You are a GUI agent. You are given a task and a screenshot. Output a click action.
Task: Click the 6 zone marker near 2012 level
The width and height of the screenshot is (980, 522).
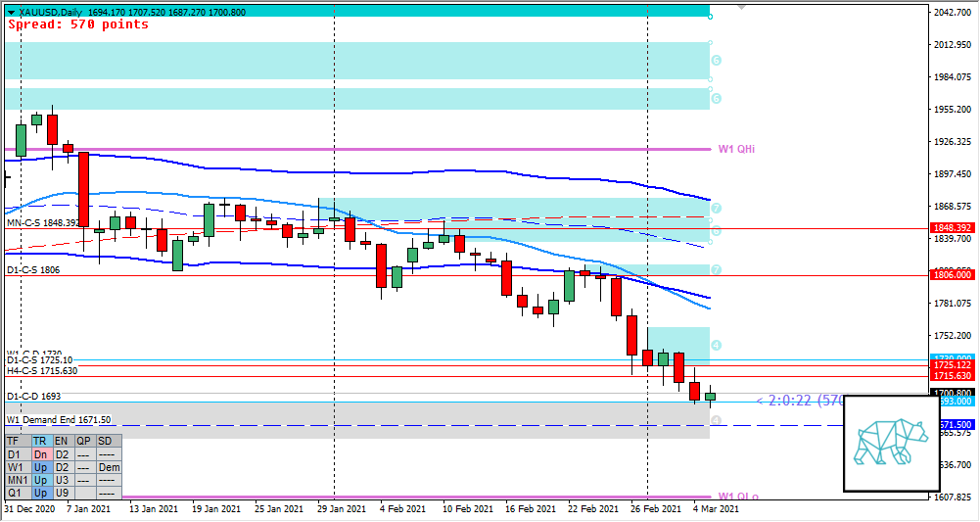point(717,60)
